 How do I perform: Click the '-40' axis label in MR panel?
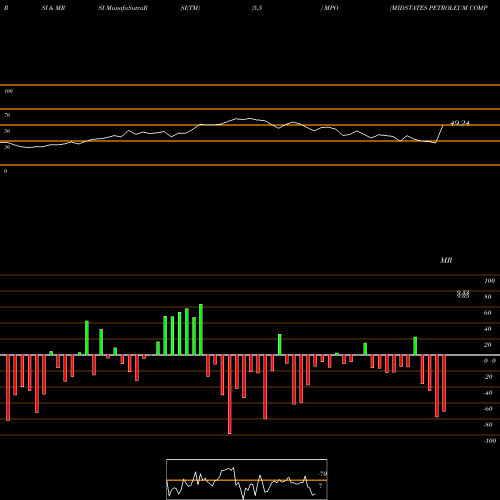click(488, 393)
